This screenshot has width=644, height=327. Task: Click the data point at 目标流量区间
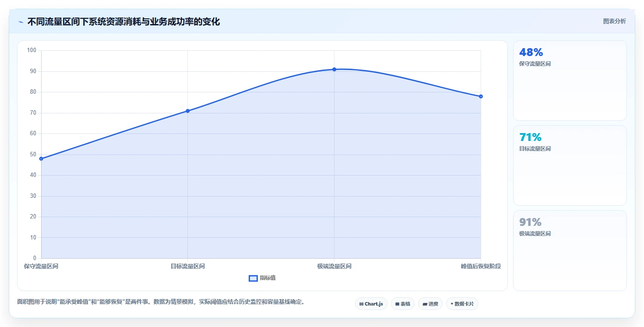(x=188, y=111)
